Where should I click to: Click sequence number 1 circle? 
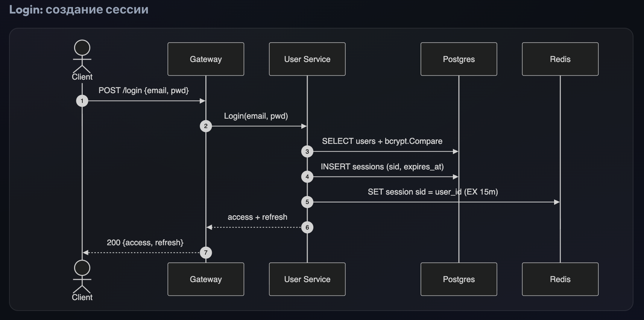tap(82, 101)
